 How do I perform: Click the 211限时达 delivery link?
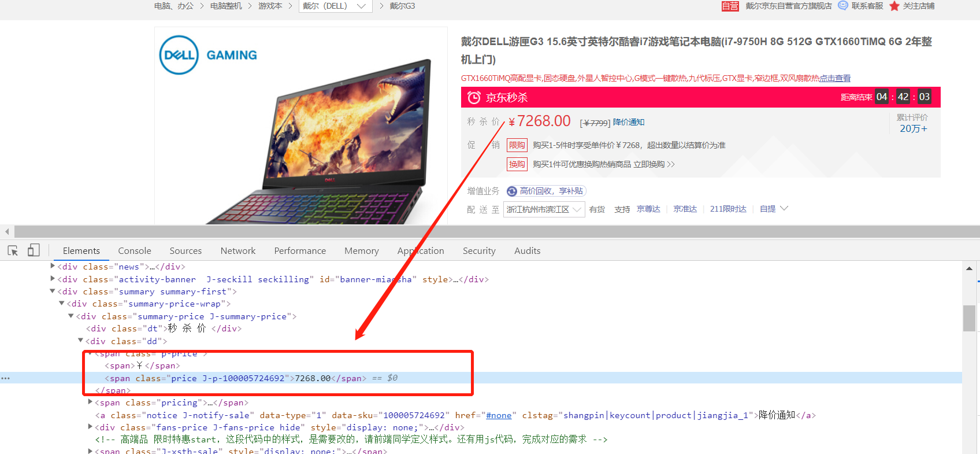(x=728, y=209)
